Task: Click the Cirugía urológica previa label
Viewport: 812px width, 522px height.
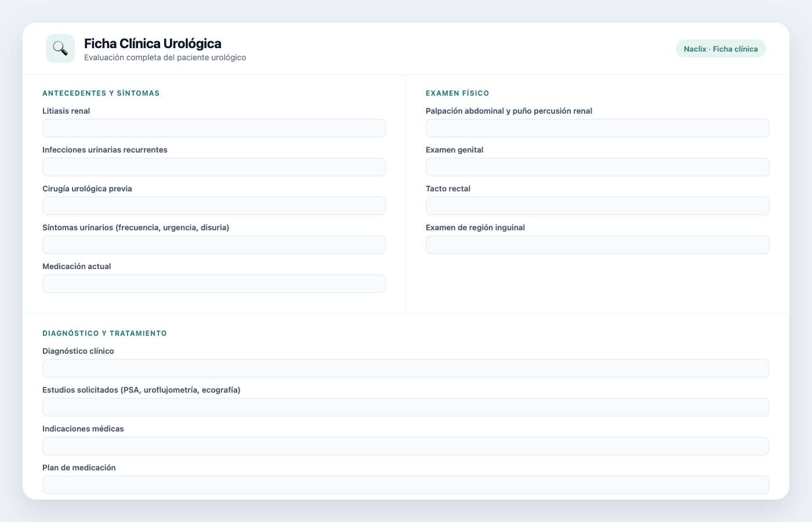Action: pos(87,188)
